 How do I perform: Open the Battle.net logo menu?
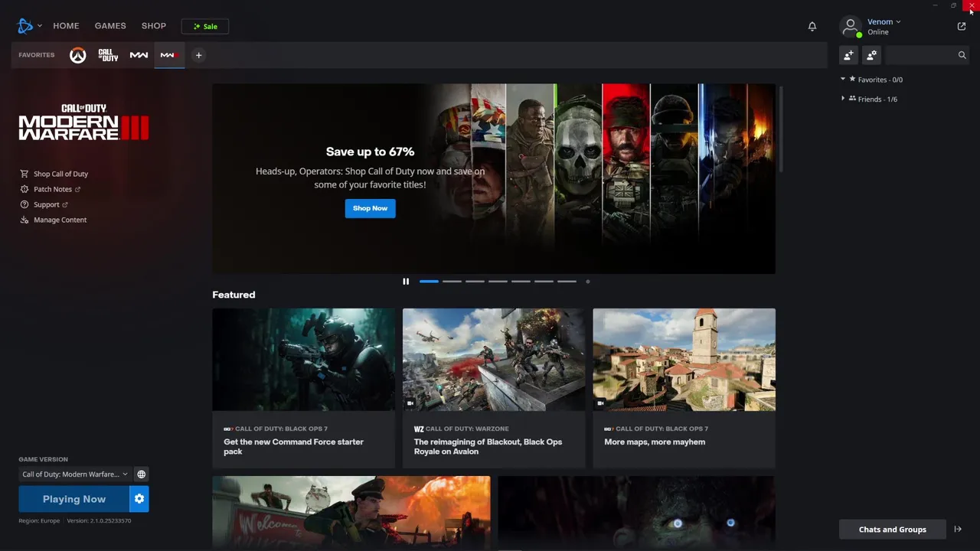coord(25,26)
